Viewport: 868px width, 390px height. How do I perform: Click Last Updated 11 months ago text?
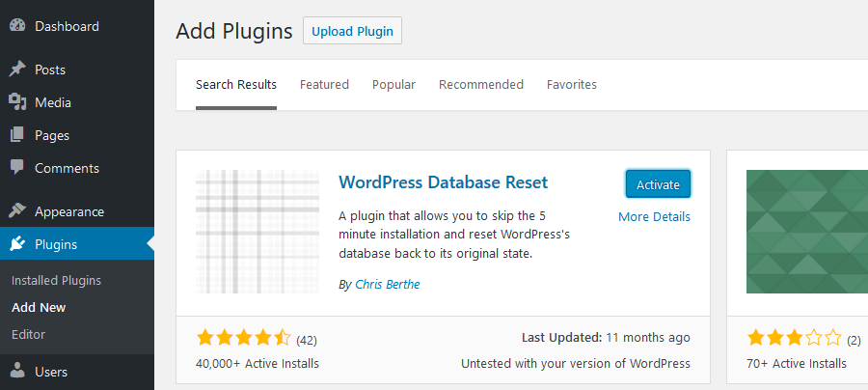coord(607,337)
